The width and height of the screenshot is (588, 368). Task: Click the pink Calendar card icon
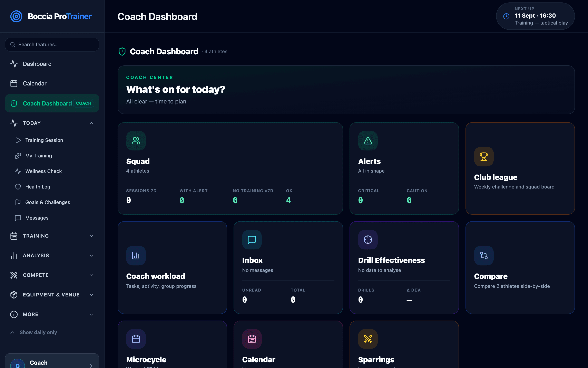[252, 339]
